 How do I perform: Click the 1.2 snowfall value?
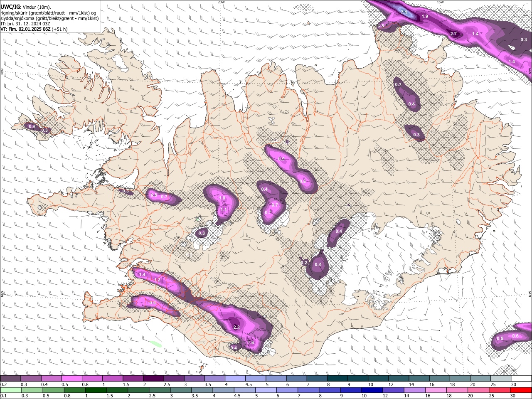point(157,280)
